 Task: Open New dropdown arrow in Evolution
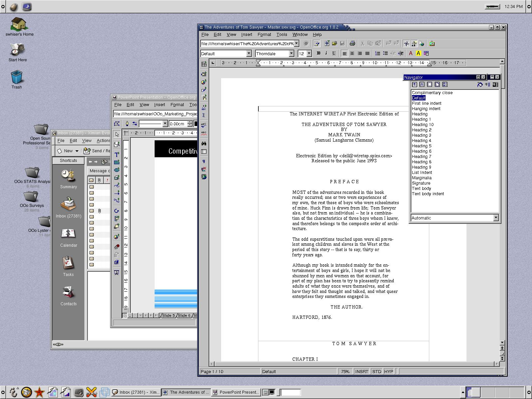coord(77,151)
